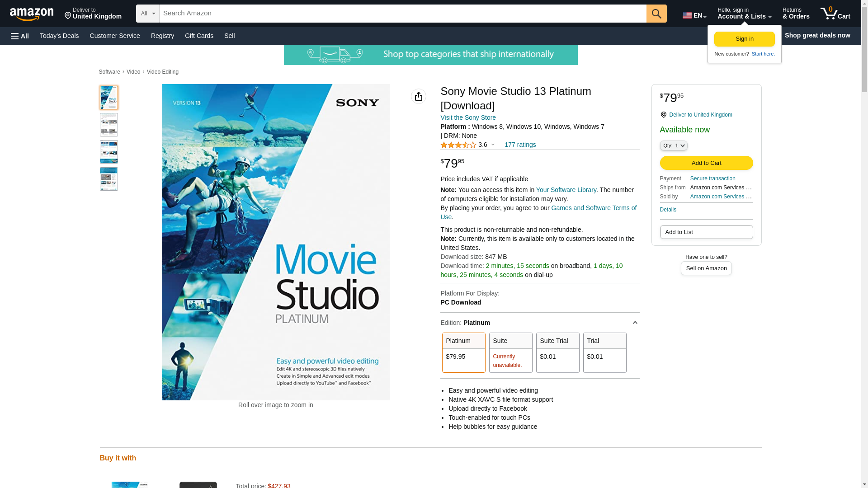Select the second product thumbnail image
The image size is (868, 488).
[x=109, y=125]
